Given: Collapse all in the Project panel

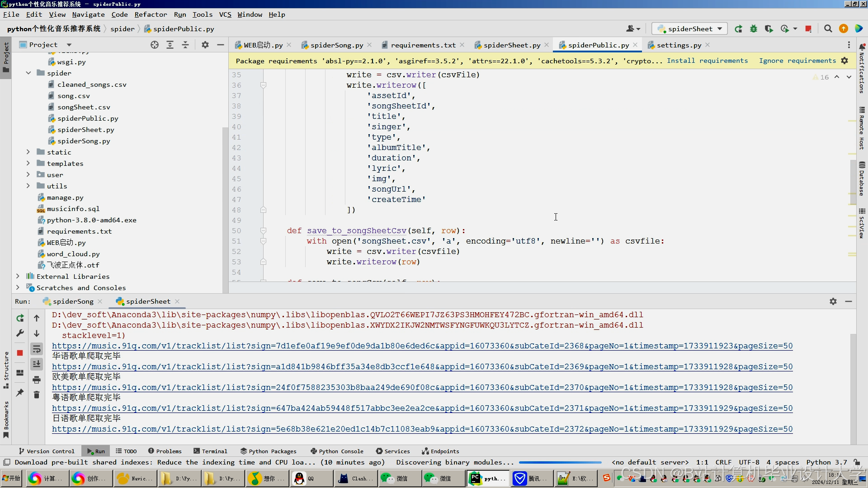Looking at the screenshot, I should (185, 45).
